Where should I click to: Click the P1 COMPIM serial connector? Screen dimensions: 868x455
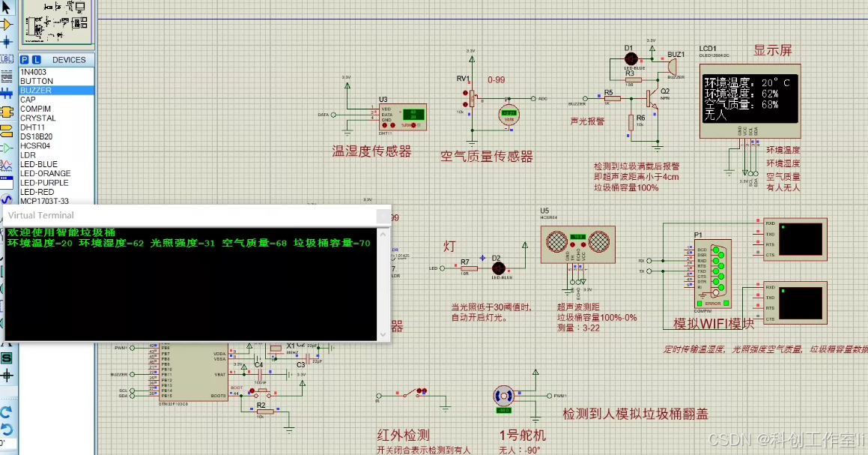[713, 274]
